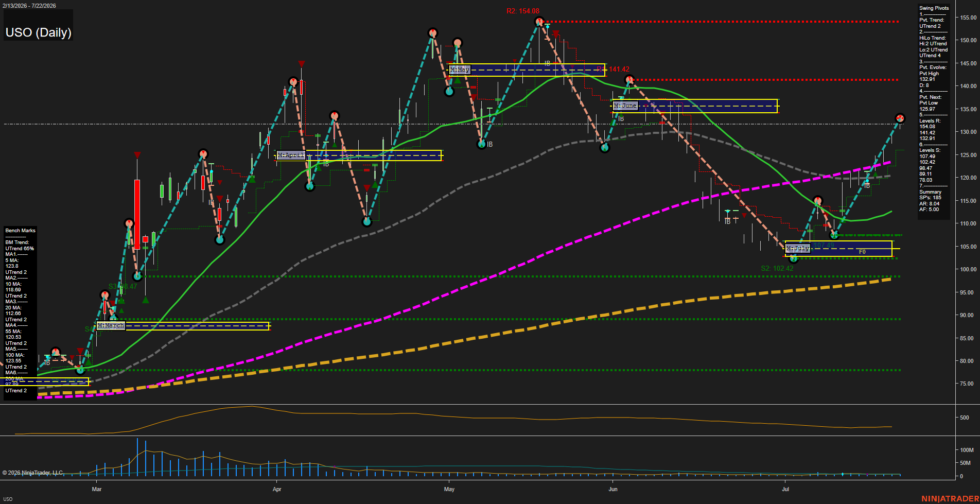Click the R2: 154.08 resistance label on chart
The width and height of the screenshot is (980, 504).
[x=523, y=11]
